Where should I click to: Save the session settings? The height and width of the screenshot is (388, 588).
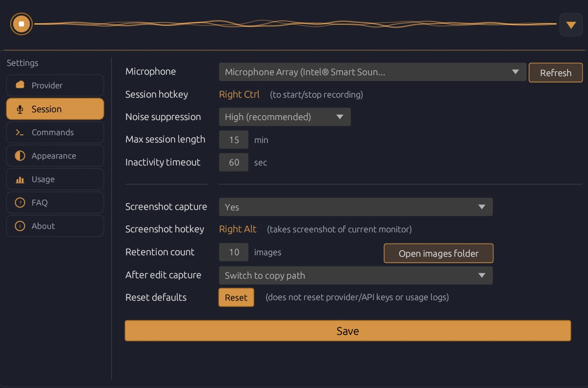(347, 330)
